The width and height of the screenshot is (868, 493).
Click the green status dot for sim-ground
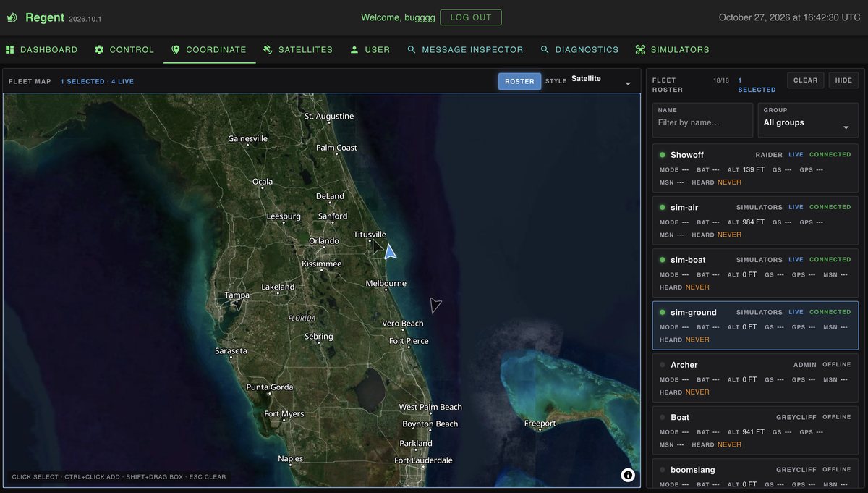tap(662, 312)
